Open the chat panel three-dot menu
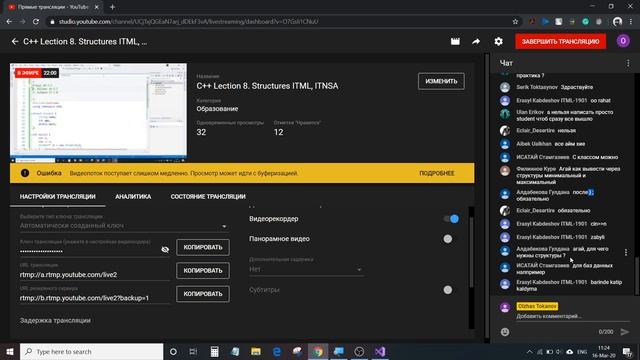640x360 pixels. coord(628,63)
